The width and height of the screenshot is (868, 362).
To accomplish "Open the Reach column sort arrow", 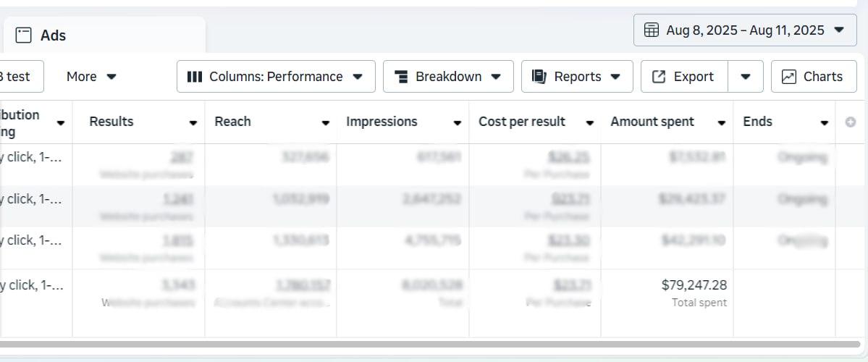I will 325,123.
